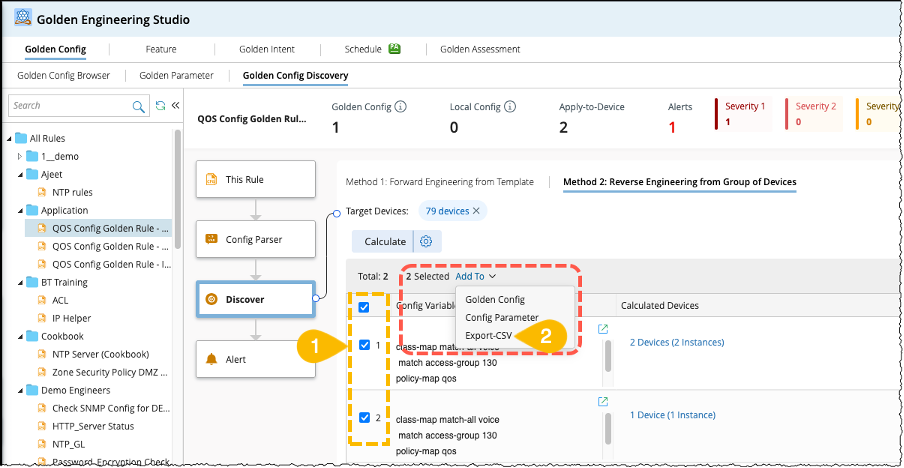Collapse the BT Training folder
Image resolution: width=904 pixels, height=468 pixels.
coord(20,282)
